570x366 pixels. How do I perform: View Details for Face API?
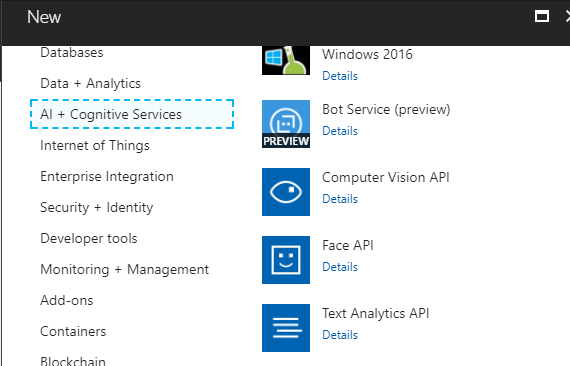[x=340, y=267]
